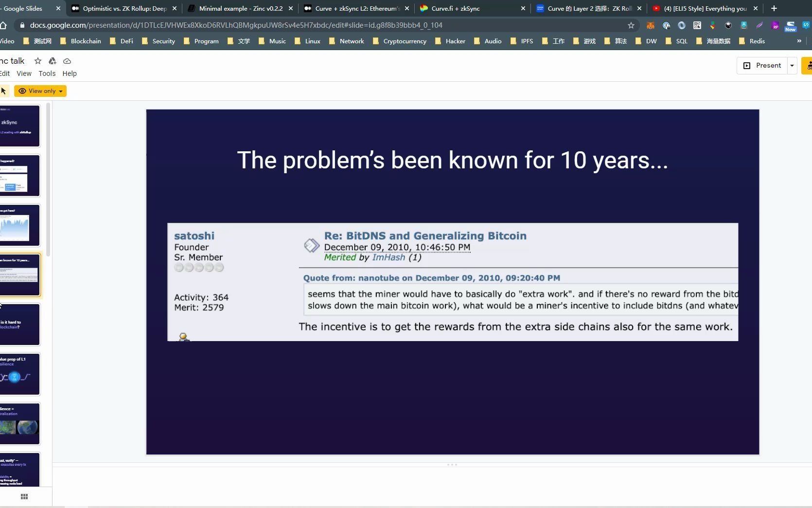Open the View menu

point(24,73)
